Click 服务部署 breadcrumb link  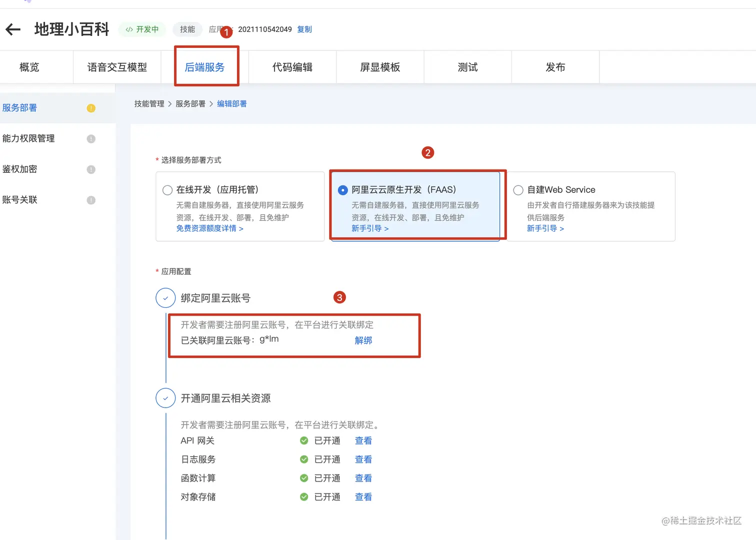(190, 104)
